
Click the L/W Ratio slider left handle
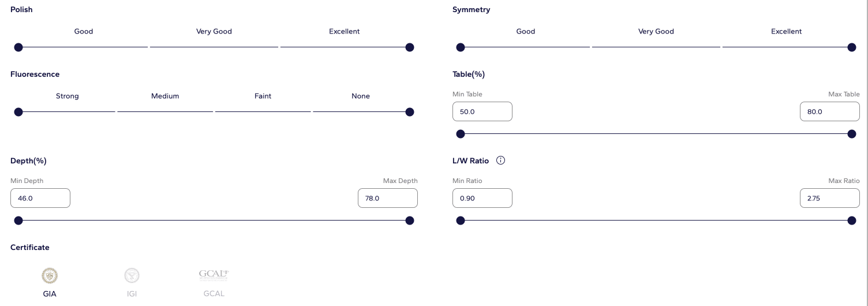[x=461, y=221]
